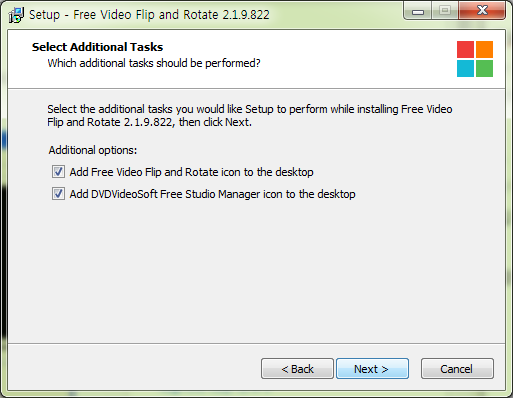Click the greyed-out maximize window button
The height and width of the screenshot is (398, 513).
445,11
